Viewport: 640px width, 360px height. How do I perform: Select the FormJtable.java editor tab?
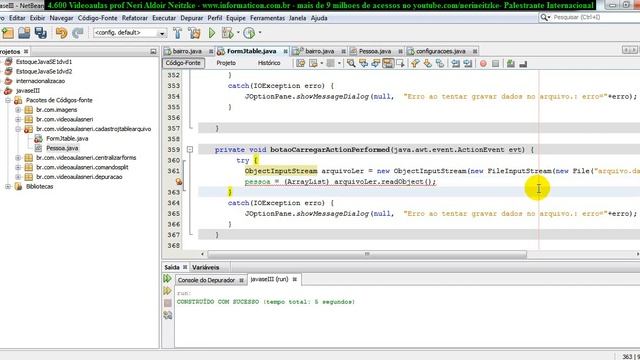(x=251, y=51)
